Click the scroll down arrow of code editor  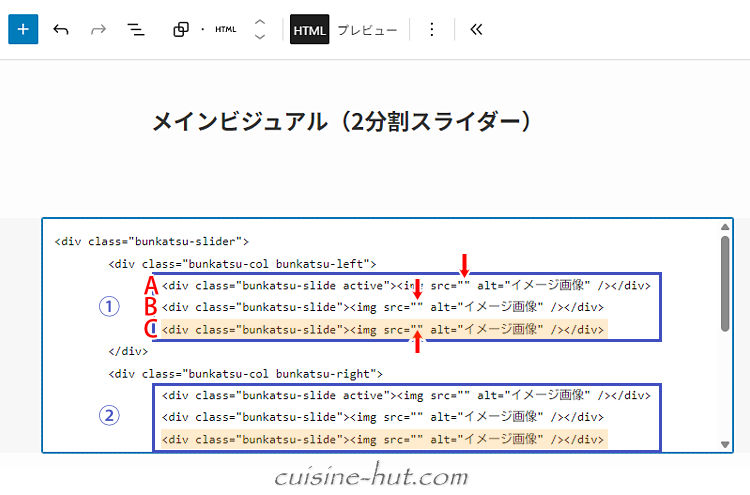725,444
